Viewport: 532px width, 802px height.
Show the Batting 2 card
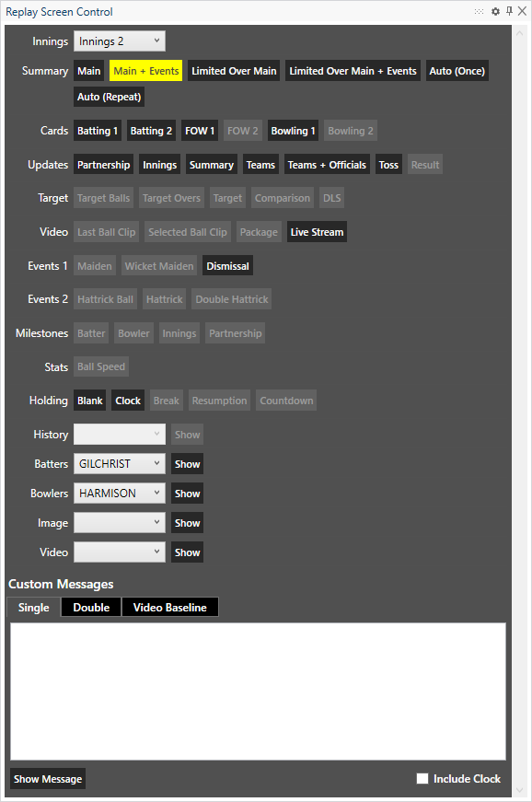click(151, 131)
